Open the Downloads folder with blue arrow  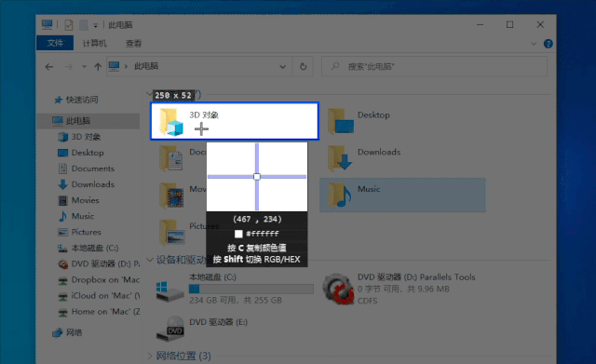point(340,158)
